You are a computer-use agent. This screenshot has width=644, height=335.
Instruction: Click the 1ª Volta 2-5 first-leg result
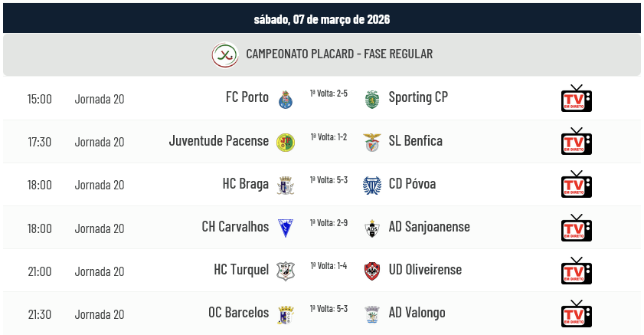(329, 94)
